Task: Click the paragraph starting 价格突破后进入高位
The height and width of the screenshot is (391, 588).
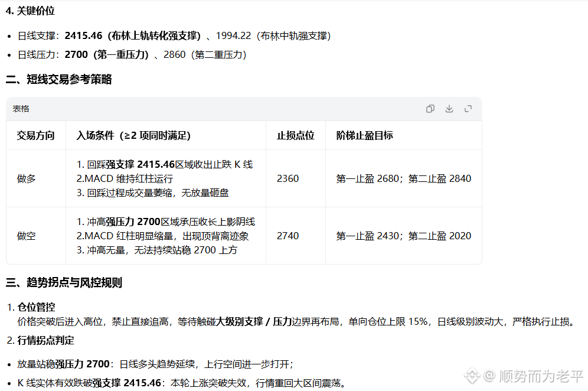Action: [296, 322]
